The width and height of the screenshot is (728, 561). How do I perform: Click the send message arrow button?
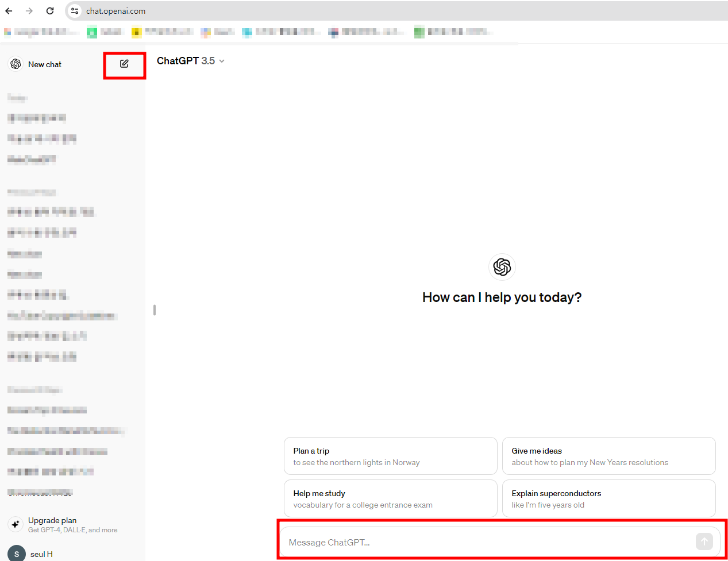[704, 541]
